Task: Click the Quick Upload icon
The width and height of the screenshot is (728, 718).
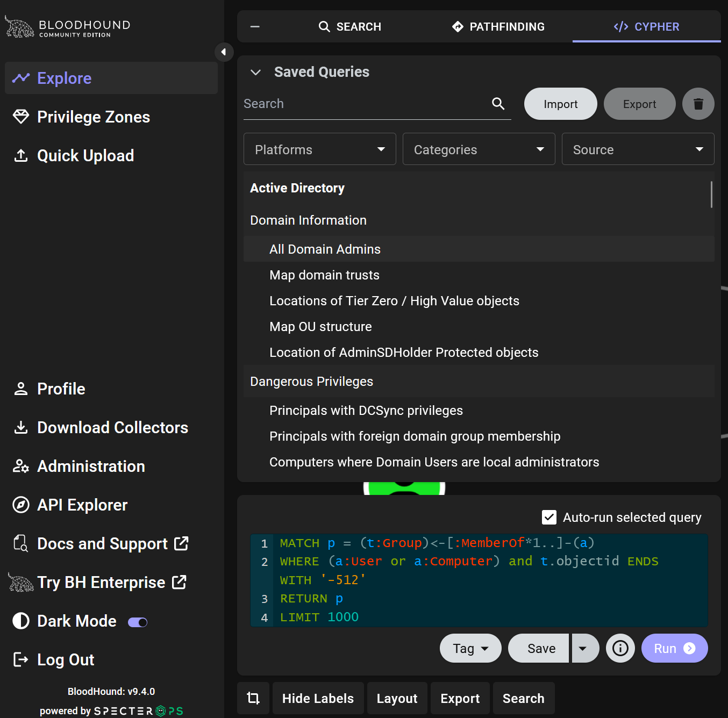Action: click(21, 155)
